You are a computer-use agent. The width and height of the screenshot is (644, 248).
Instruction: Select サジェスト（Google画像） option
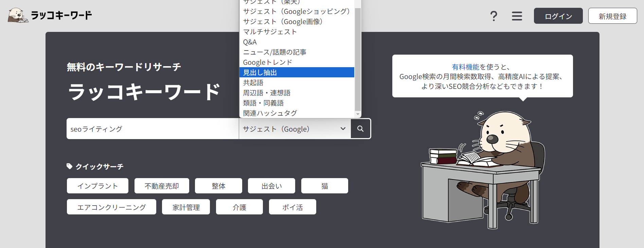(297, 22)
